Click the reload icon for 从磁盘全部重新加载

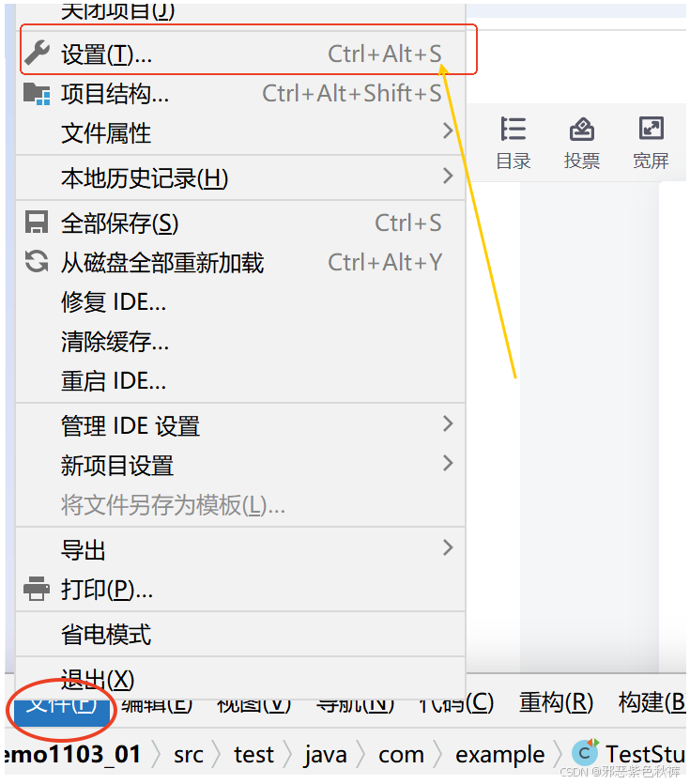click(37, 262)
